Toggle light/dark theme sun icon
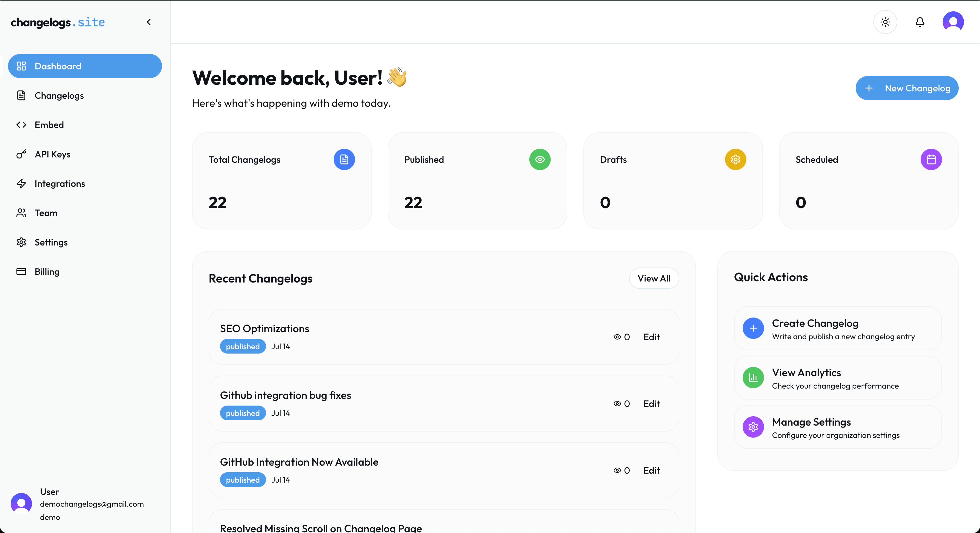Image resolution: width=980 pixels, height=533 pixels. (x=885, y=22)
